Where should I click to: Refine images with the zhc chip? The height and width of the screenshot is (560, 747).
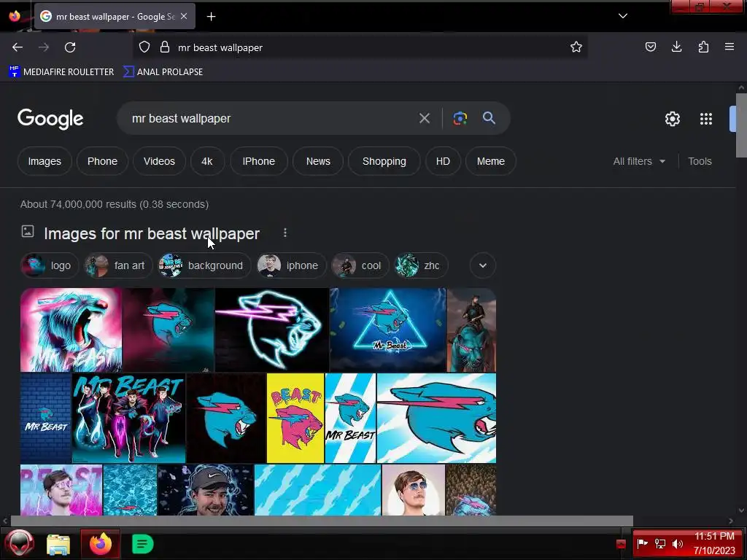pyautogui.click(x=421, y=265)
